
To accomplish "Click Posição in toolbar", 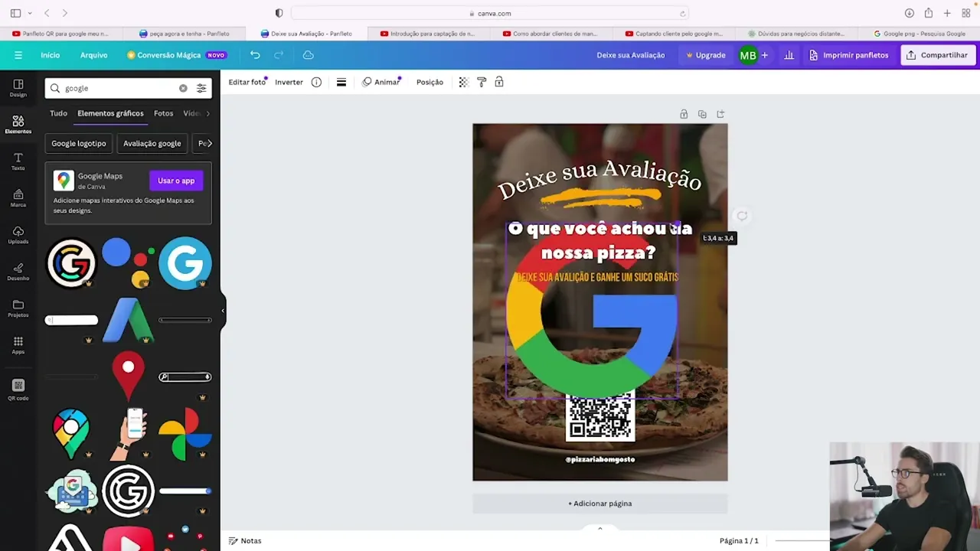I will tap(430, 82).
